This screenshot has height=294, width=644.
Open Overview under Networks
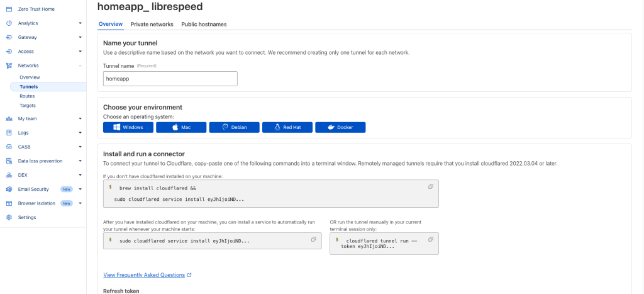tap(30, 77)
